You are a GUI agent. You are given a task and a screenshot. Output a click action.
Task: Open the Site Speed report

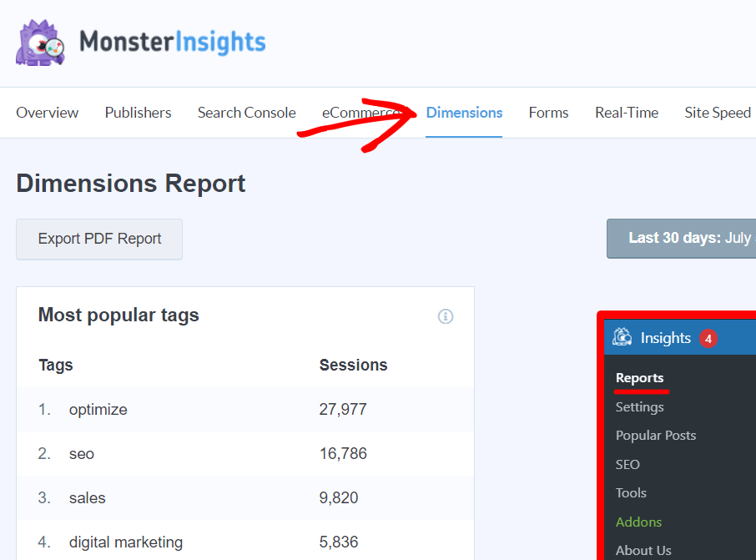point(717,112)
